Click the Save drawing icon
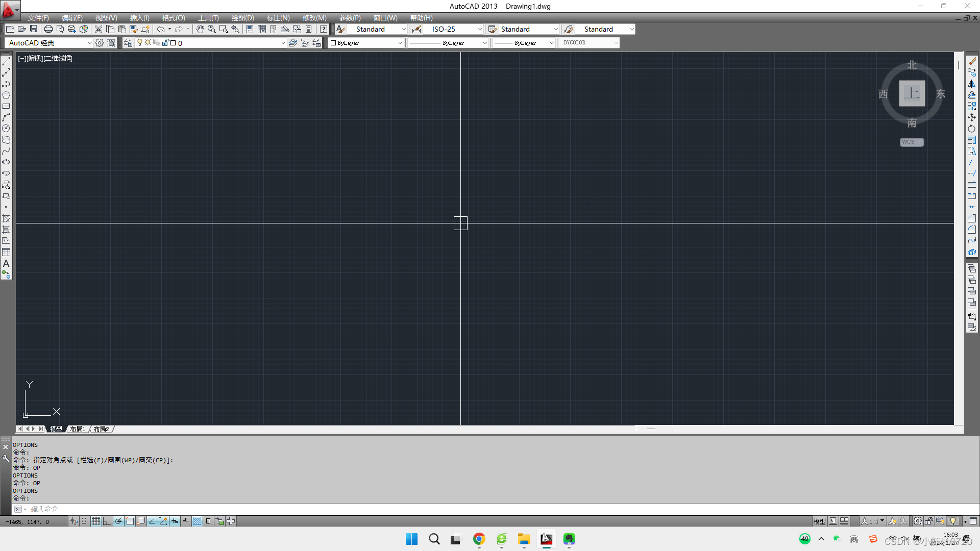This screenshot has height=551, width=980. point(34,29)
